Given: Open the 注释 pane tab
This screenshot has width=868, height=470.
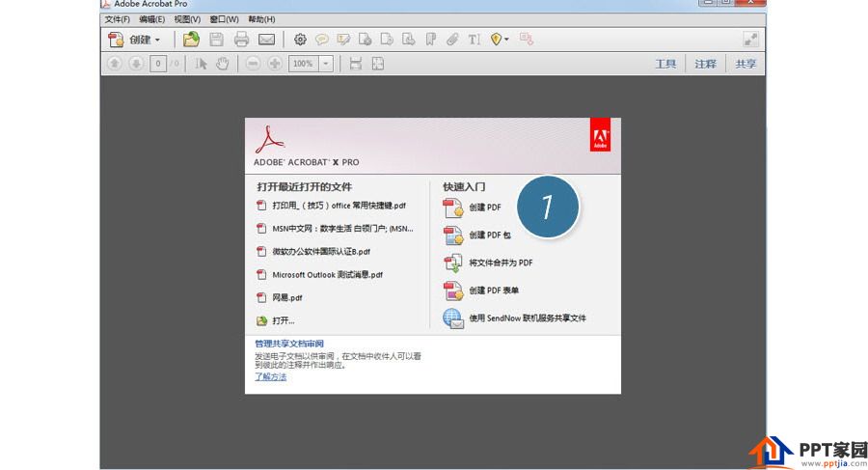Looking at the screenshot, I should coord(706,64).
